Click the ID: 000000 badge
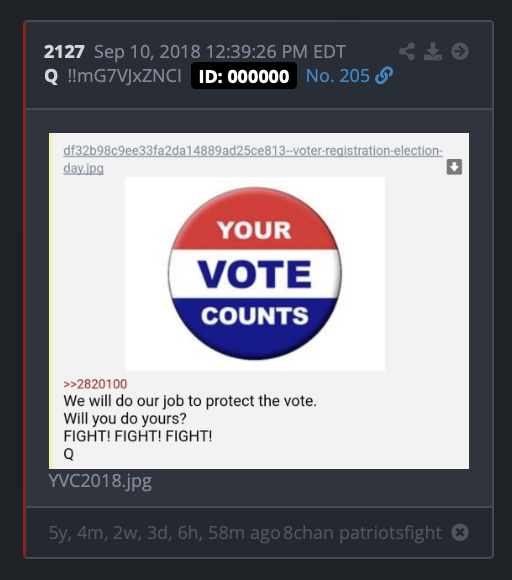This screenshot has height=580, width=512. (244, 76)
